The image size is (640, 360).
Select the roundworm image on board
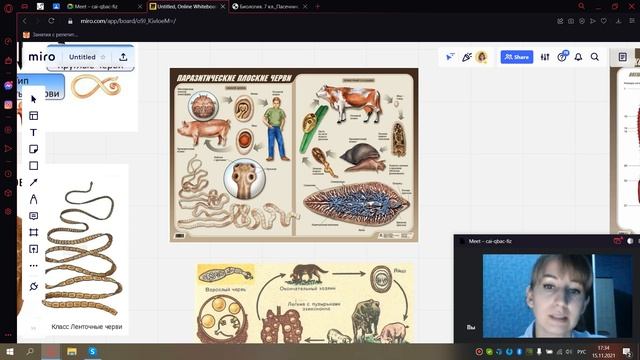(x=97, y=86)
